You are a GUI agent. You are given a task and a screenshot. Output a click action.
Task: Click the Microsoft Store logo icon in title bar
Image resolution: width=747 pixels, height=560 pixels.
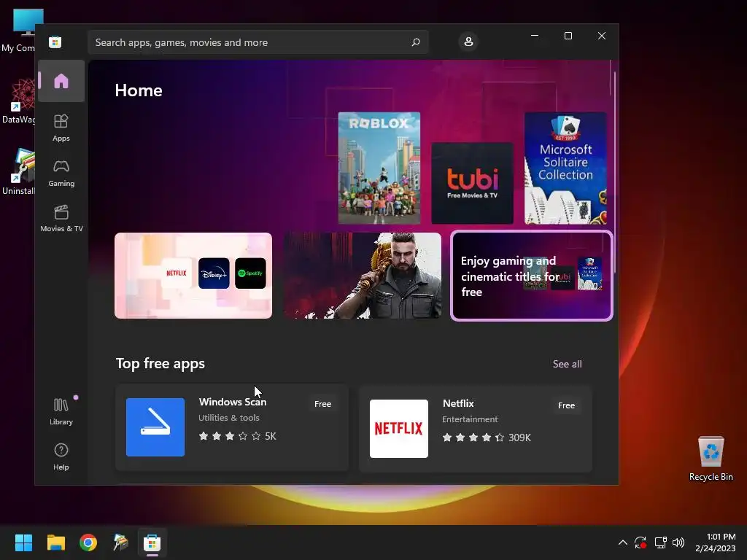coord(55,42)
